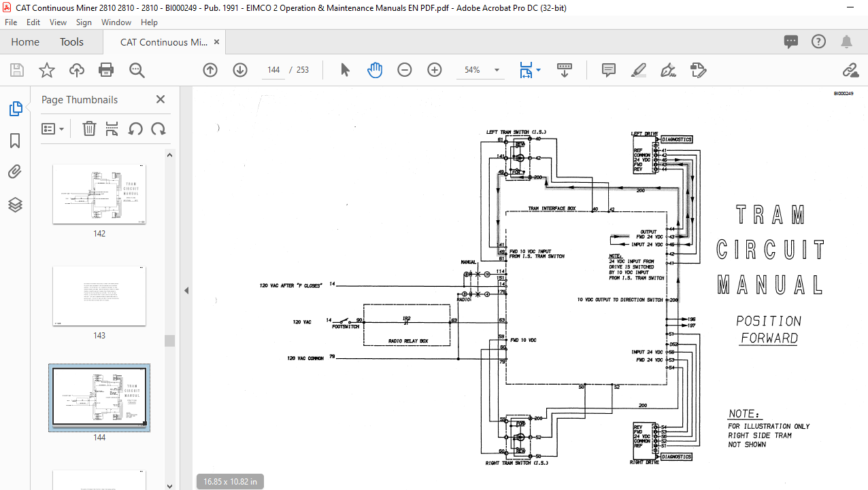Share a link to this file
Image resolution: width=868 pixels, height=490 pixels.
point(850,70)
